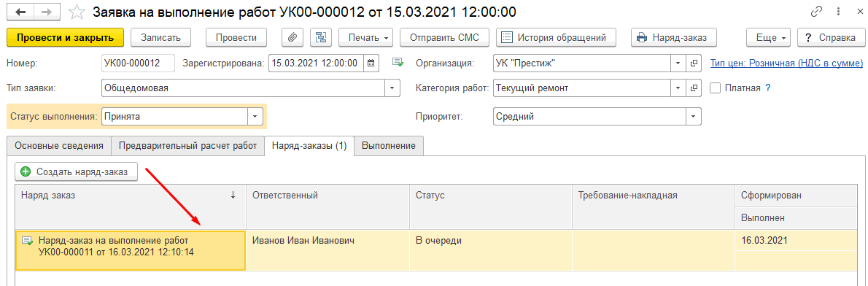The height and width of the screenshot is (286, 868).
Task: Click sort arrow in Наряд заказ header
Action: (x=233, y=195)
